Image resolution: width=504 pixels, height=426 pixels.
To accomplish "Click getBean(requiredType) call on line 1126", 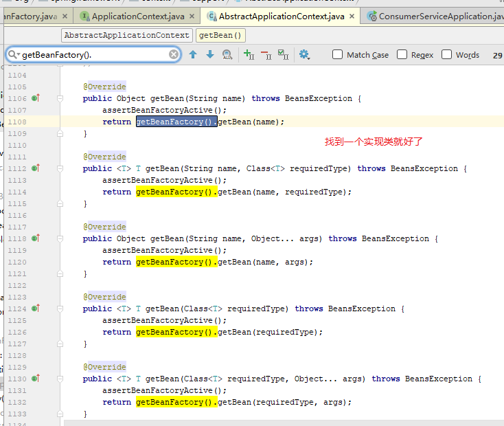I will click(x=268, y=332).
